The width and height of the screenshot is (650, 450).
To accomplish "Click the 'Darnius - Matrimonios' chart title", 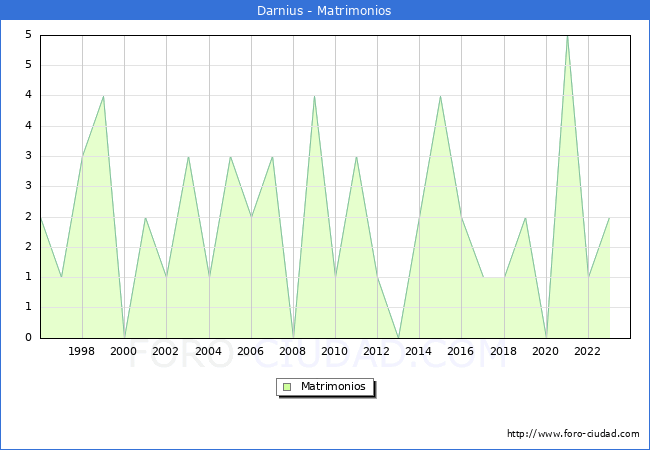I will (324, 10).
